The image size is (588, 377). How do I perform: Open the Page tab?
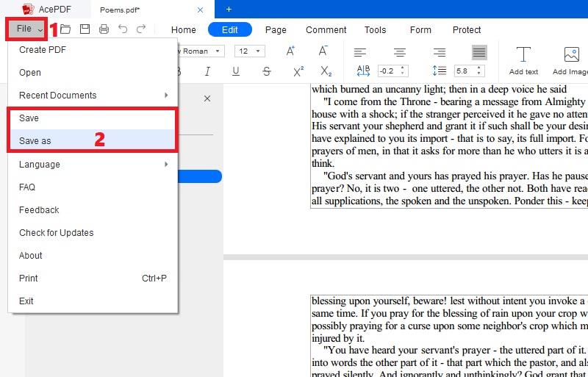pos(276,29)
